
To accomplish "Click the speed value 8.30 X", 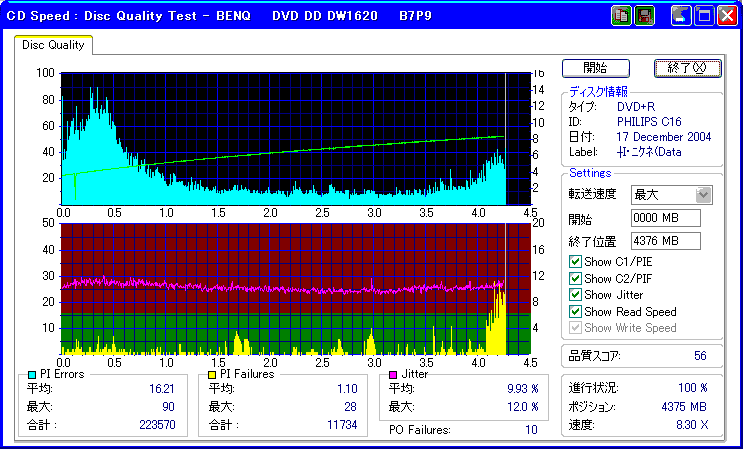I will 692,425.
